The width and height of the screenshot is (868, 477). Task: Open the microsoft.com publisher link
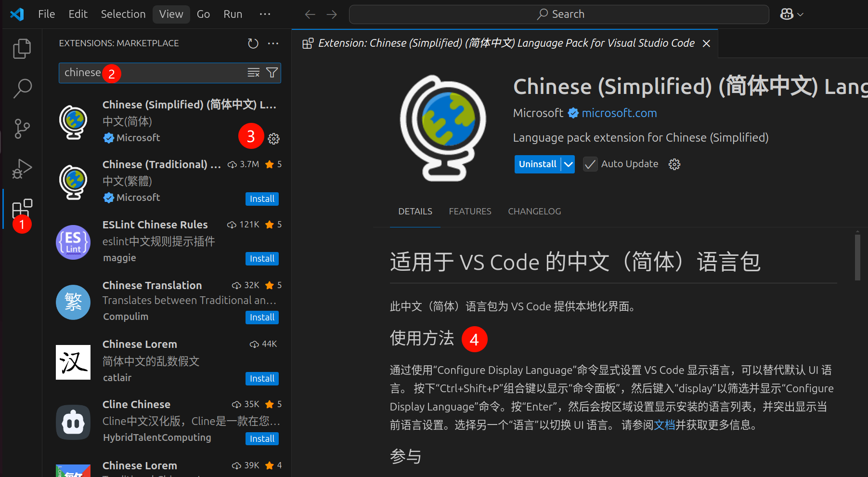(x=619, y=113)
